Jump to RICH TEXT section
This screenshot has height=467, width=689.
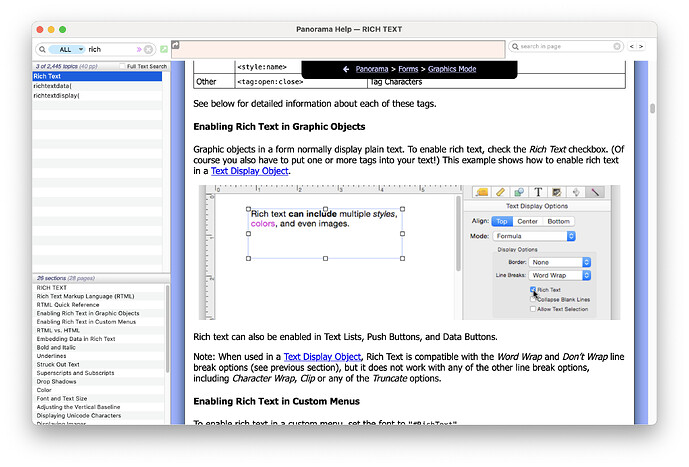52,288
